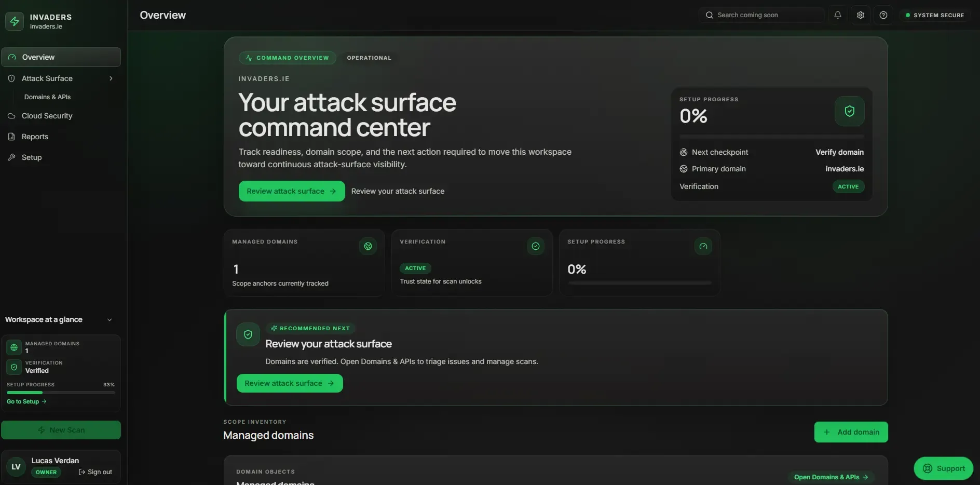
Task: Click the Verify domain checkpoint text
Action: [x=839, y=152]
